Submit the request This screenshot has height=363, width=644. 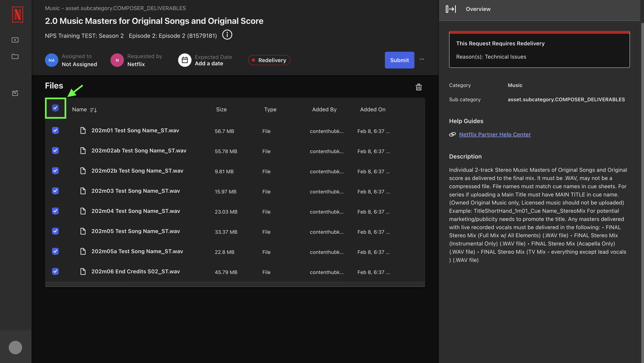(x=399, y=60)
